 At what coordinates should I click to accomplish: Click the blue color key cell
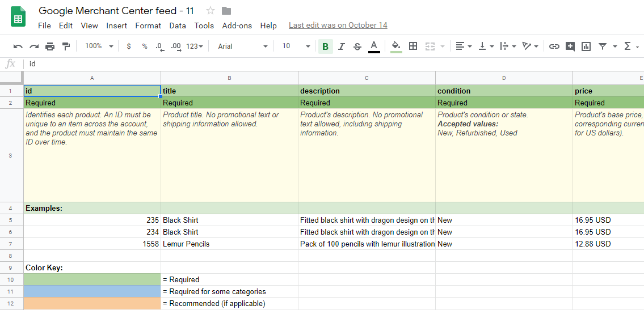92,291
